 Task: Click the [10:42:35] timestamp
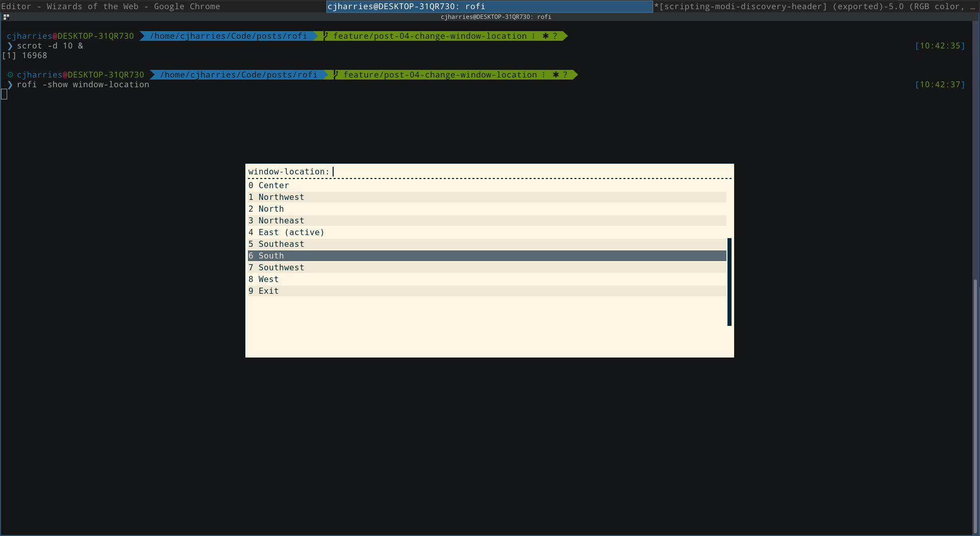[940, 45]
